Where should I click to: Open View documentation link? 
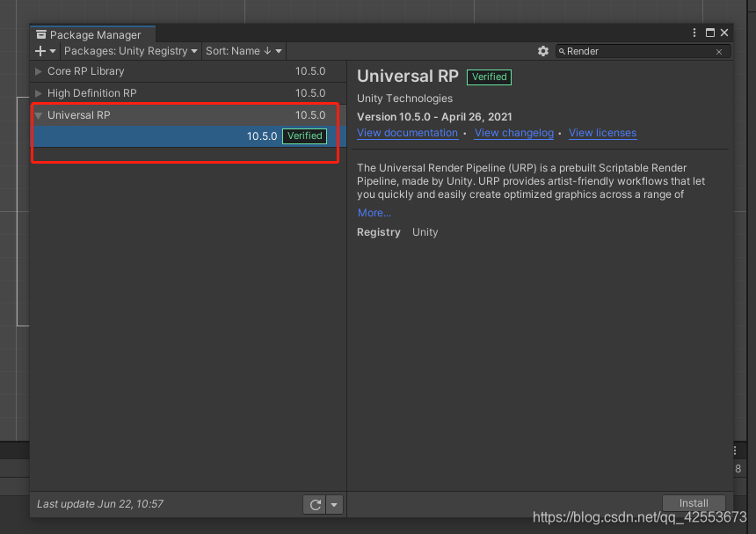(x=407, y=133)
